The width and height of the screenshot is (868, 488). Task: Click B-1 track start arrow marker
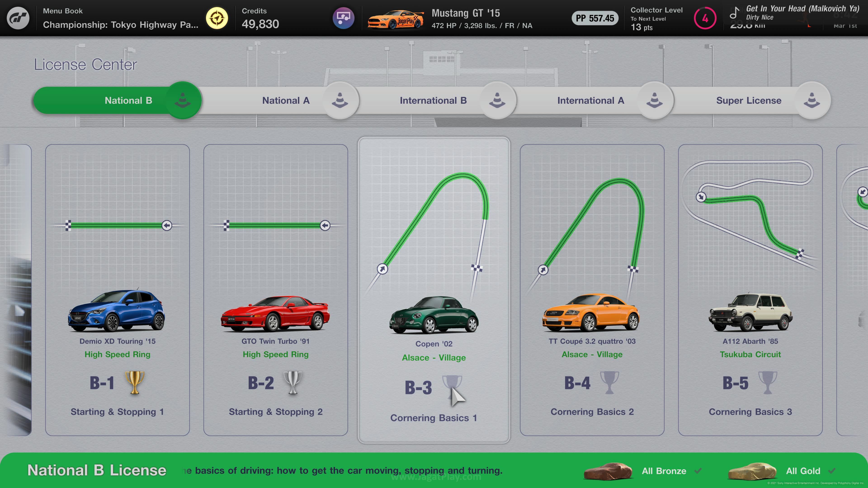pyautogui.click(x=167, y=225)
